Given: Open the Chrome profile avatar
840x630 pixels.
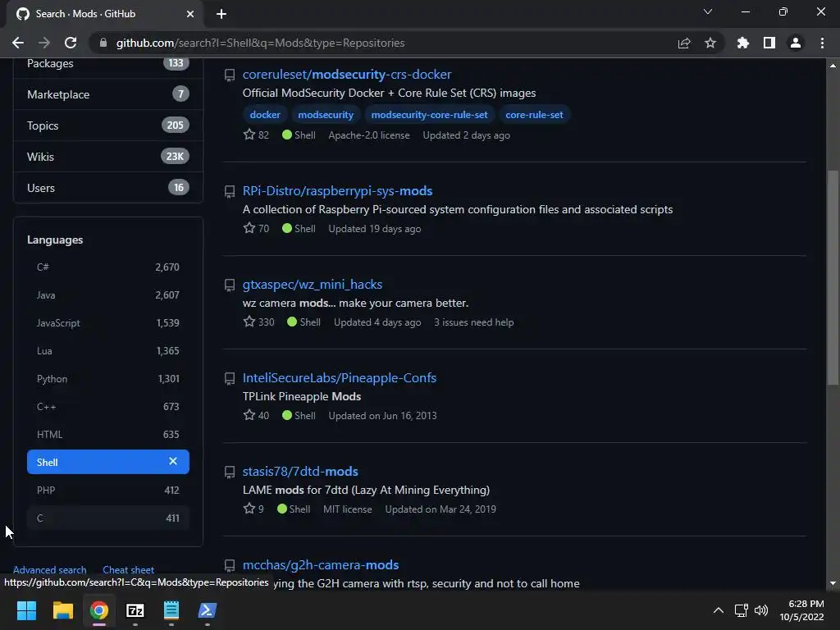Looking at the screenshot, I should click(796, 43).
